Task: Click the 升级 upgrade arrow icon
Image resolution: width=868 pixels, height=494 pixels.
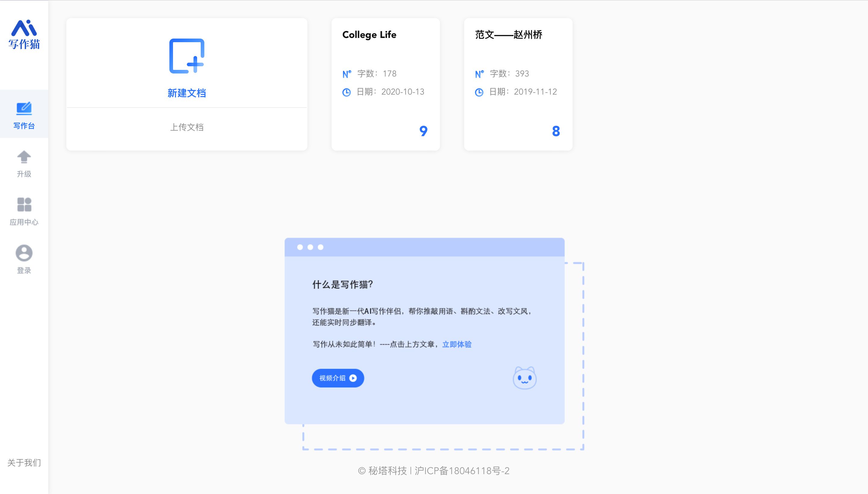Action: pyautogui.click(x=24, y=157)
